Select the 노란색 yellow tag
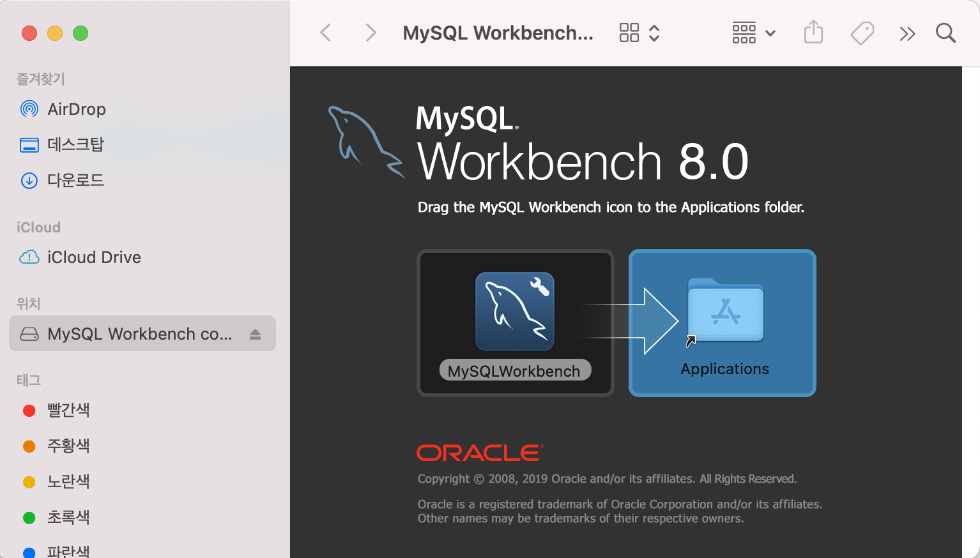The image size is (980, 558). [x=142, y=482]
